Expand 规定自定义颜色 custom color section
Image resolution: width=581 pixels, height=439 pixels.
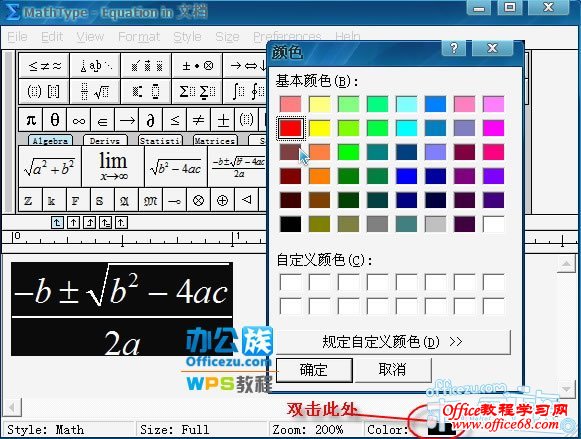tap(393, 342)
